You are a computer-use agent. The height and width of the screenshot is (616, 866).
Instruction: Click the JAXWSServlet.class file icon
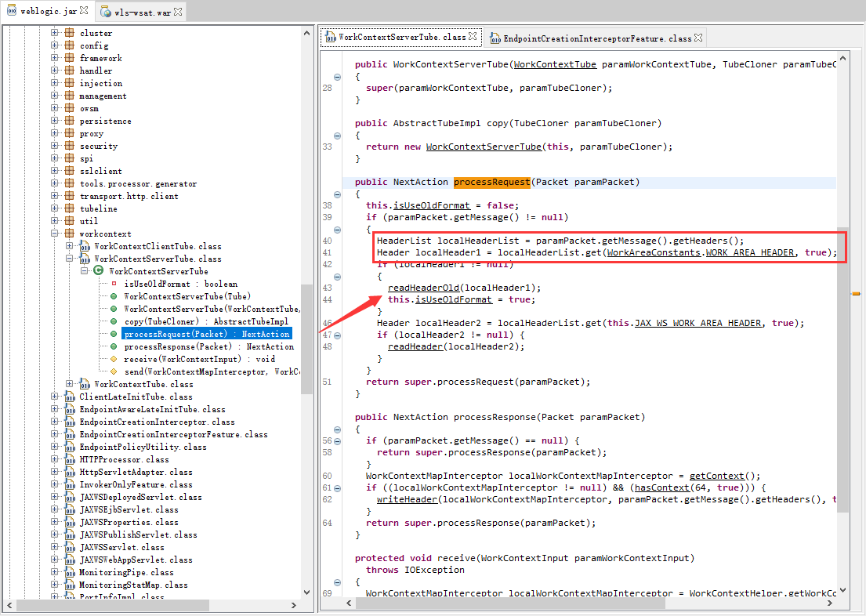(x=70, y=548)
